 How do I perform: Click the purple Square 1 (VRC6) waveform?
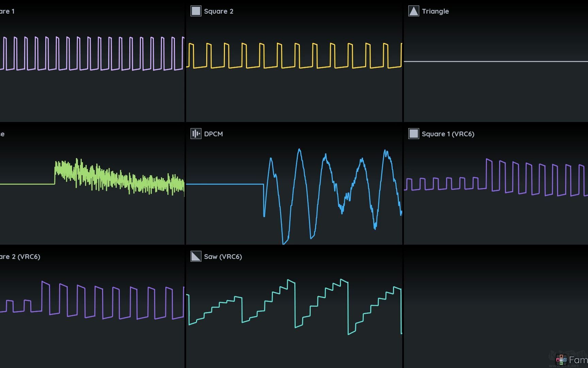[487, 174]
